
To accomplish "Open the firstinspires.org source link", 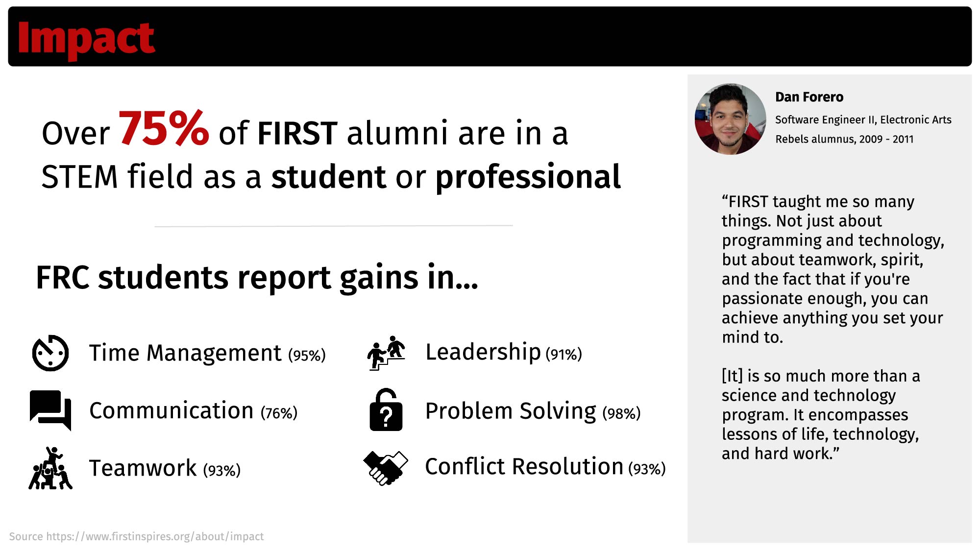I will pyautogui.click(x=136, y=536).
